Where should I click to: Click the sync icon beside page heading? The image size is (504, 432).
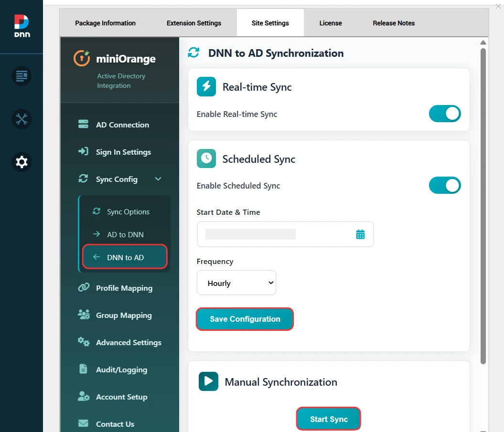(x=193, y=53)
